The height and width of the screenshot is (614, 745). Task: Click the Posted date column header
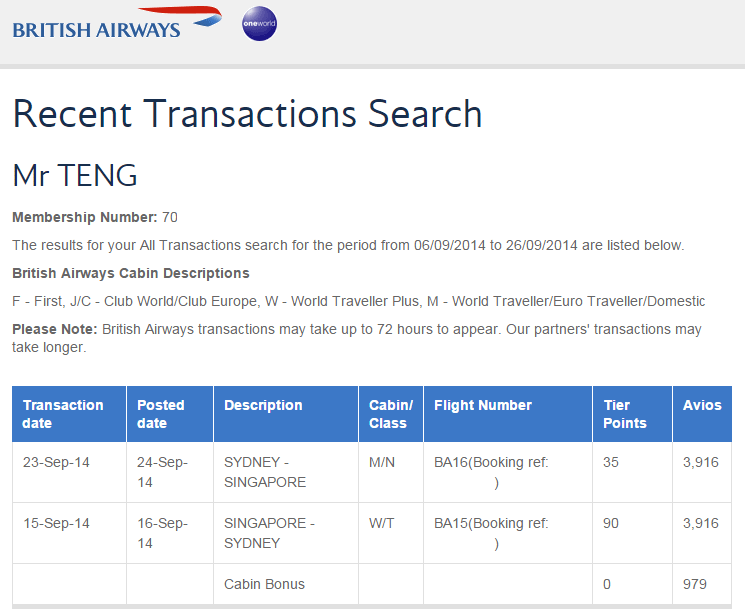coord(170,414)
